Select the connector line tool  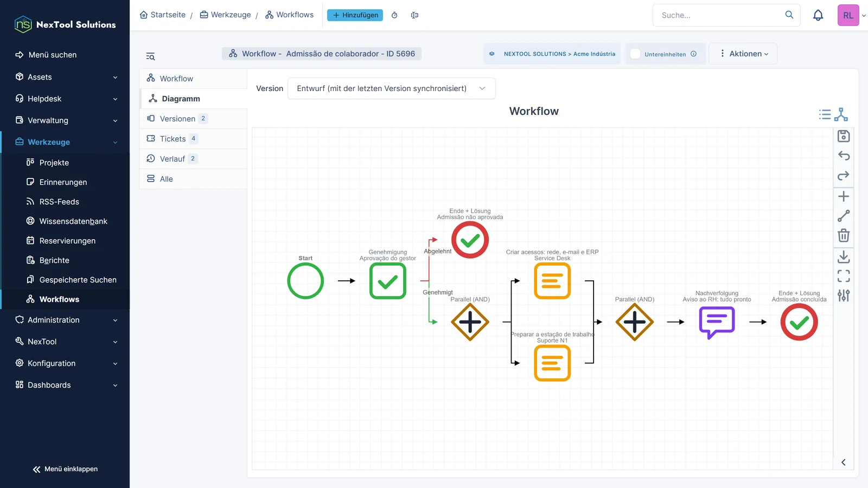click(x=844, y=216)
